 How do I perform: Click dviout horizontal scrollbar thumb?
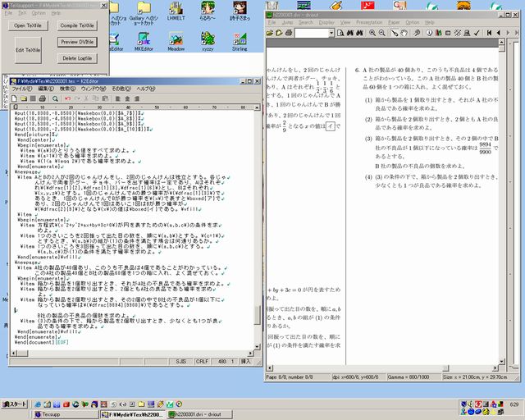click(445, 368)
